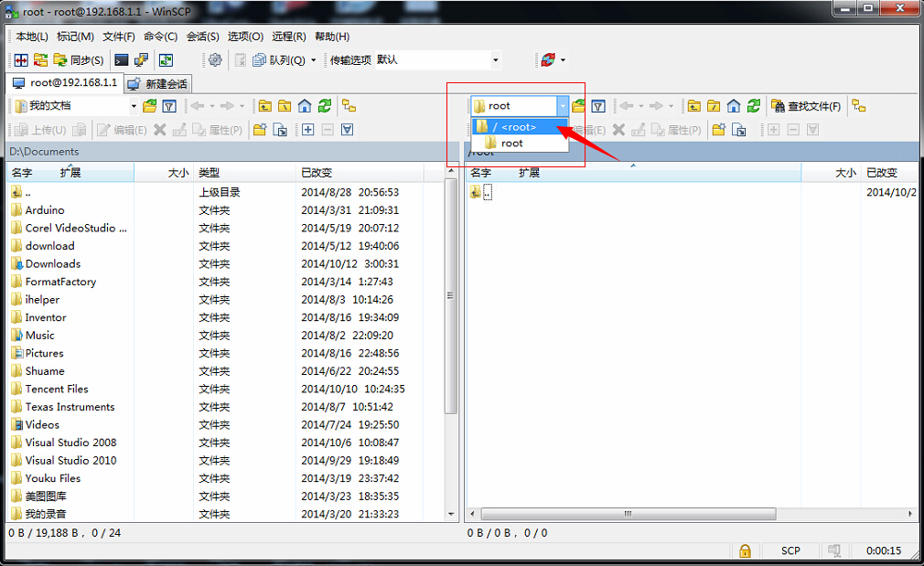Viewport: 924px width, 566px height.
Task: Select 'root' folder in remote path dropdown
Action: (519, 144)
